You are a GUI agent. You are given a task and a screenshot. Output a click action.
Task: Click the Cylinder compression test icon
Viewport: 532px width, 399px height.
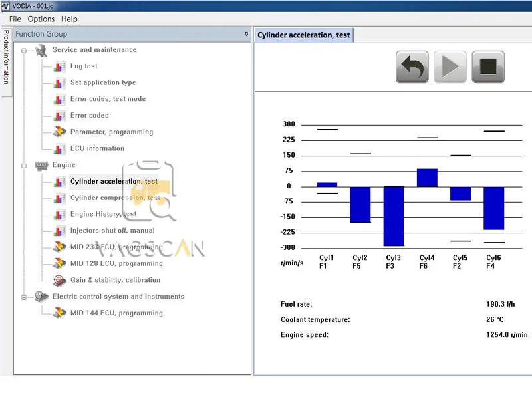coord(59,198)
